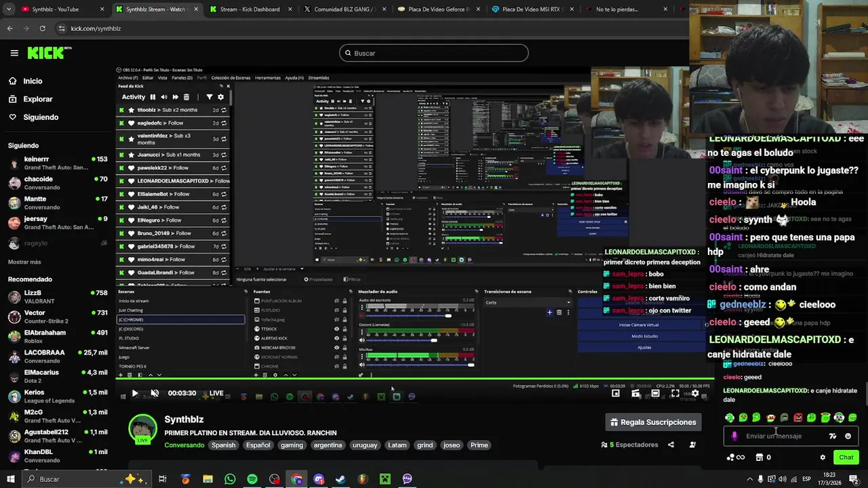Open the channel points shop icon
The height and width of the screenshot is (488, 868).
(x=759, y=457)
